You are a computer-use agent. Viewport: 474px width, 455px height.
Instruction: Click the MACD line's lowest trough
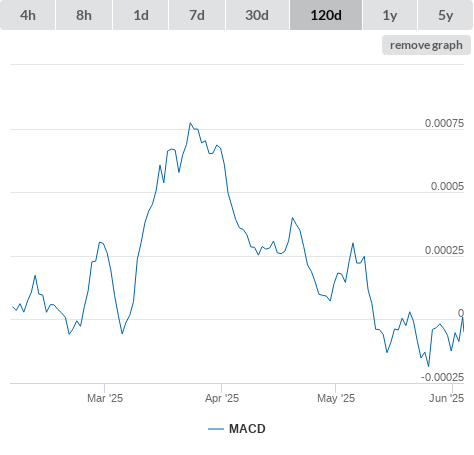[428, 366]
